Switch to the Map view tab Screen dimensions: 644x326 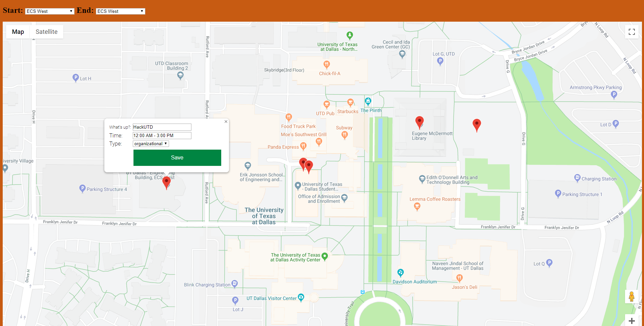pos(18,32)
